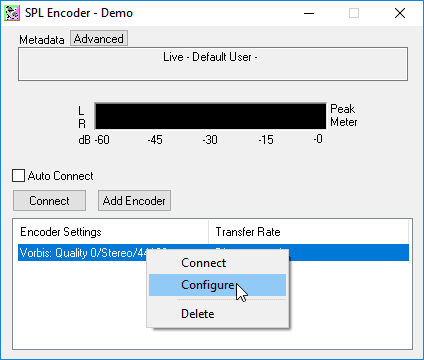The image size is (424, 360).
Task: Click the Peak Meter label
Action: [343, 115]
